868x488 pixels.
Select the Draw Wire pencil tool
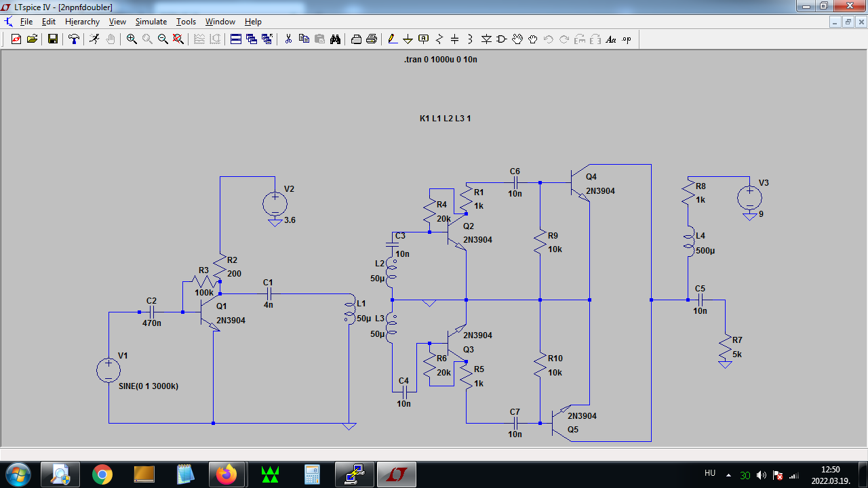click(393, 39)
